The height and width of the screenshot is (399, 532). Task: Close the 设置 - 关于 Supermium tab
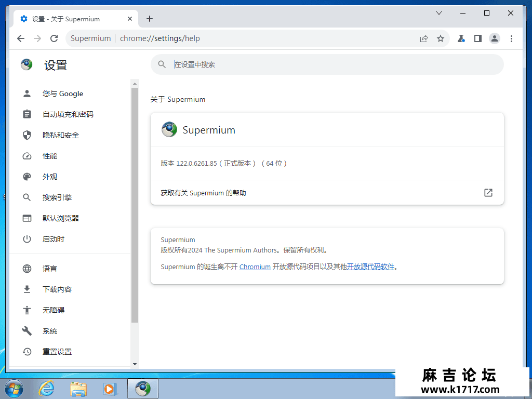pos(129,19)
